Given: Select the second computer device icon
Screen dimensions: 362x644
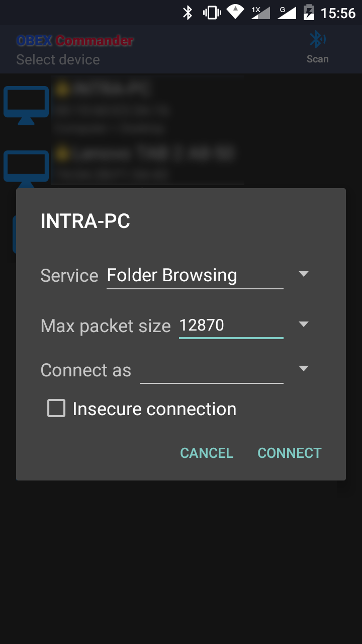Looking at the screenshot, I should [26, 167].
